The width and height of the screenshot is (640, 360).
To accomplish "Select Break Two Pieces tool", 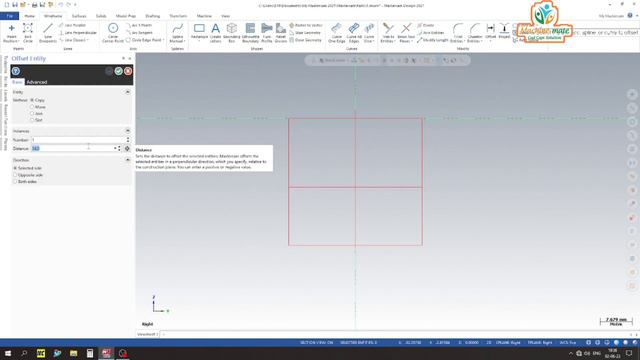I will pyautogui.click(x=406, y=33).
